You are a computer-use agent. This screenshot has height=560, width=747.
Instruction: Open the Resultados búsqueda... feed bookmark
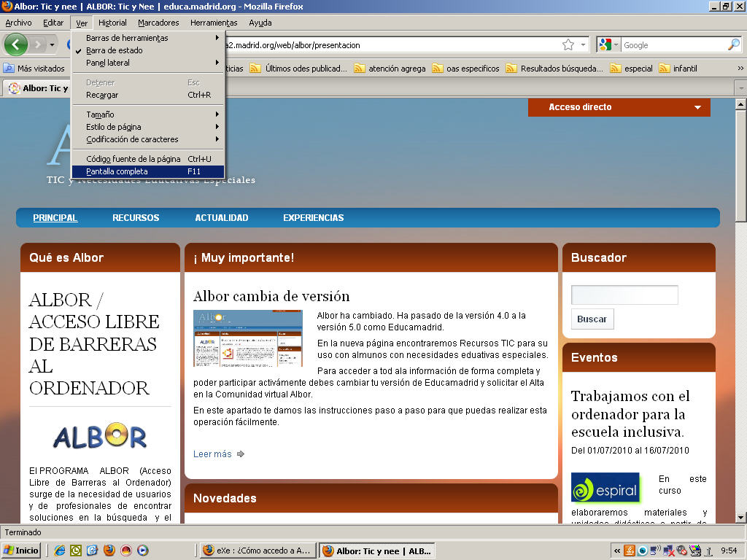pyautogui.click(x=554, y=68)
